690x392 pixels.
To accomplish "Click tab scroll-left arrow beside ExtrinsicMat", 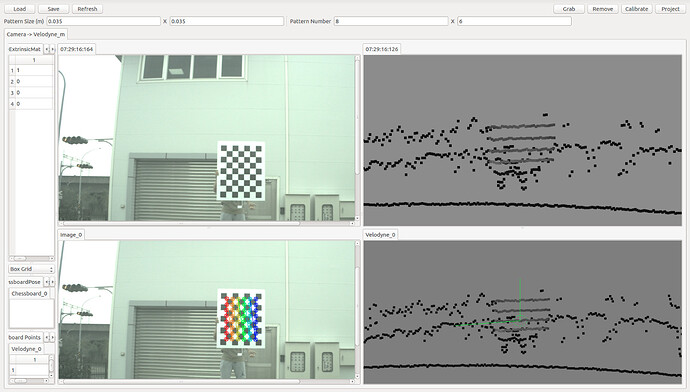I will pyautogui.click(x=47, y=49).
